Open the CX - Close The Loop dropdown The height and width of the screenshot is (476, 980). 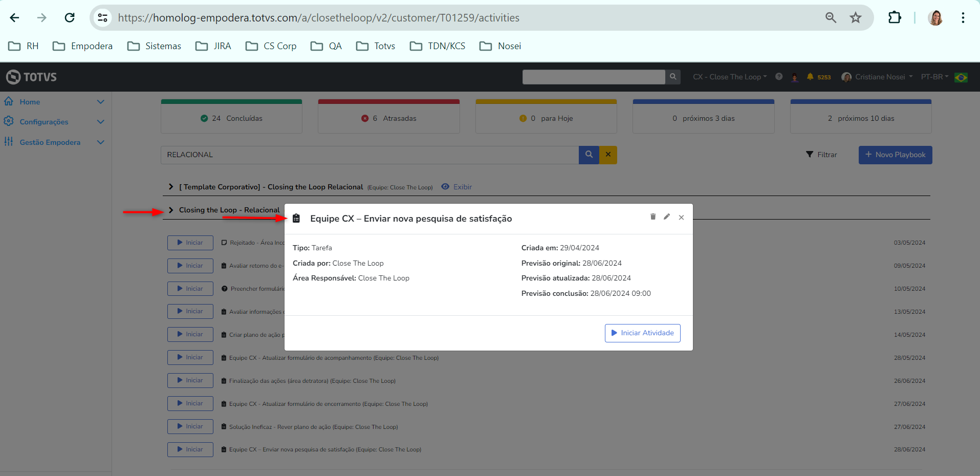coord(730,77)
